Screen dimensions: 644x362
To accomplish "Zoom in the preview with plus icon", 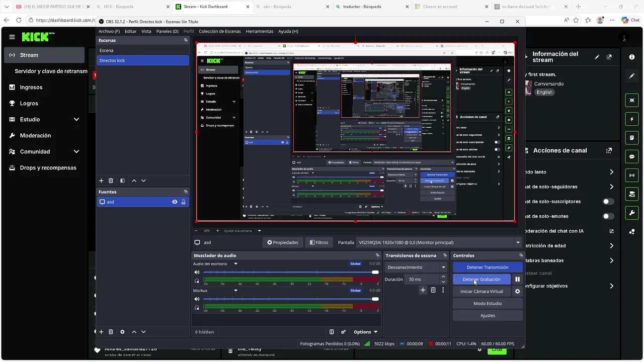I will tap(217, 231).
